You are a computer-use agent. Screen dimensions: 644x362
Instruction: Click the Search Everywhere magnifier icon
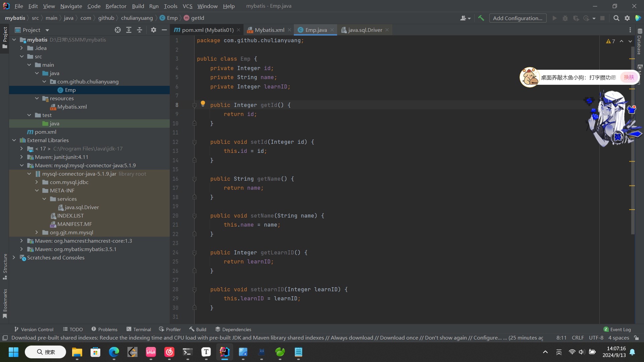pos(616,18)
